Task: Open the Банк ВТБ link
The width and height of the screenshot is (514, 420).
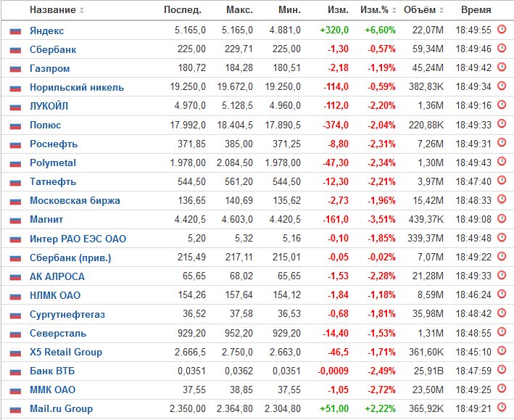Action: [x=52, y=371]
